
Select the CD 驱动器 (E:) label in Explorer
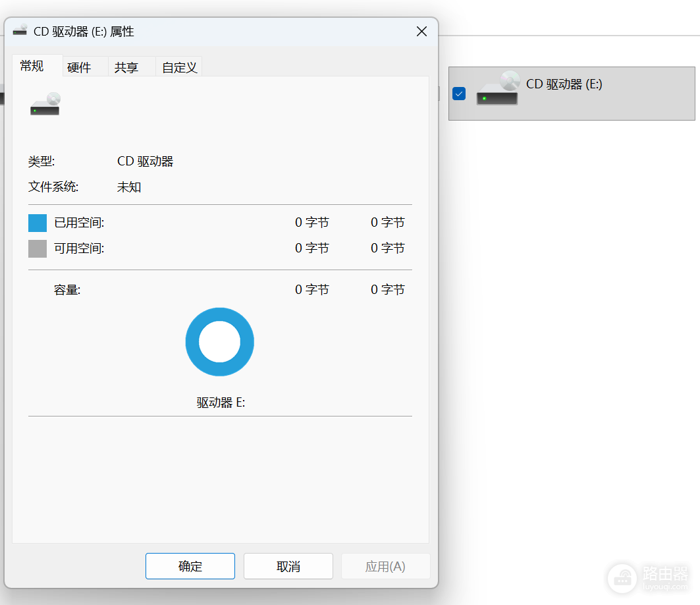pos(564,84)
